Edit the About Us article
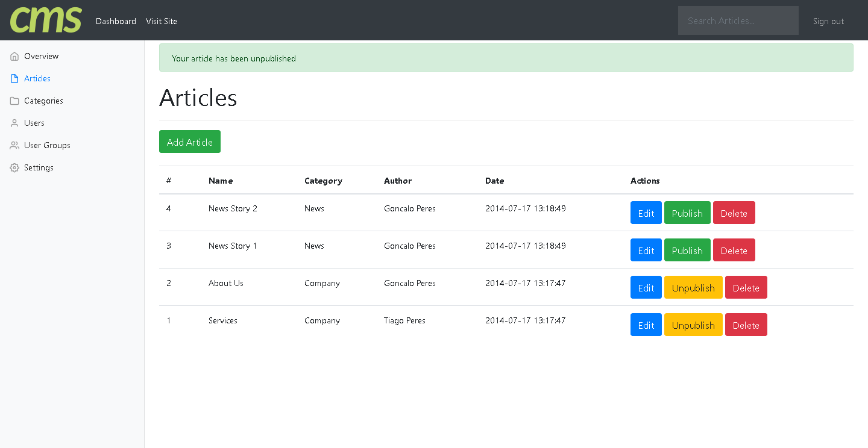 tap(646, 288)
